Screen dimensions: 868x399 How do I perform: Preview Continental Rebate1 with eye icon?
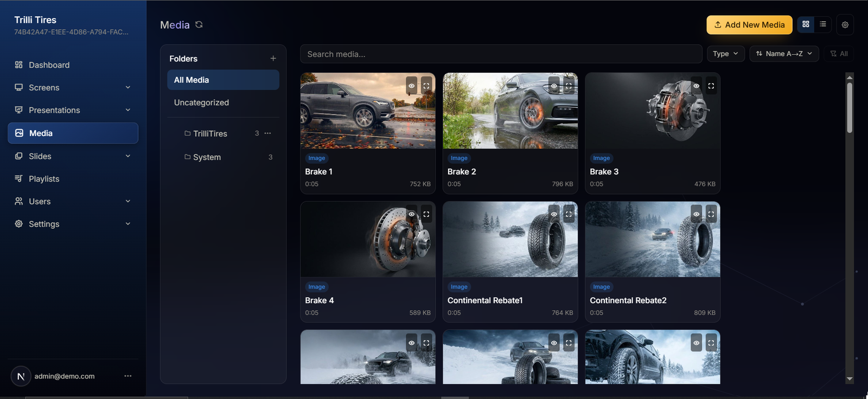pos(554,214)
